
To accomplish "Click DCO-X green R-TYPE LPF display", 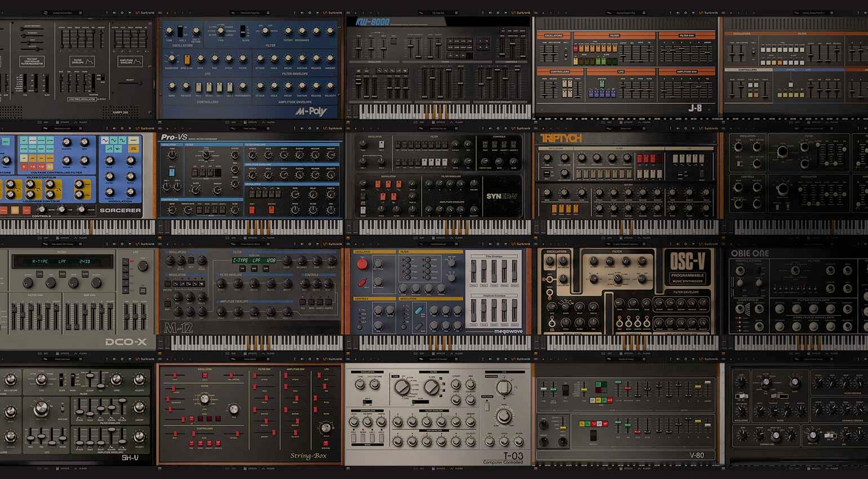I will point(62,261).
